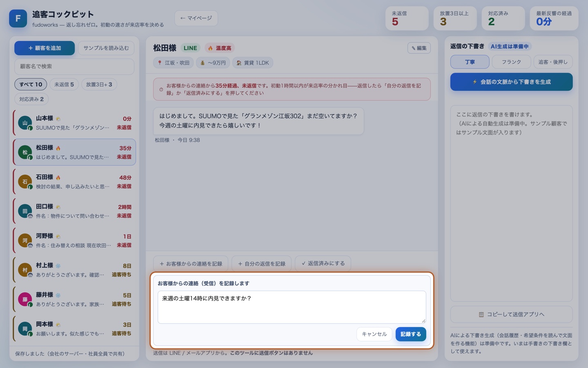The width and height of the screenshot is (588, 368).
Task: Open お客様からの連絡を記録 action
Action: tap(191, 264)
